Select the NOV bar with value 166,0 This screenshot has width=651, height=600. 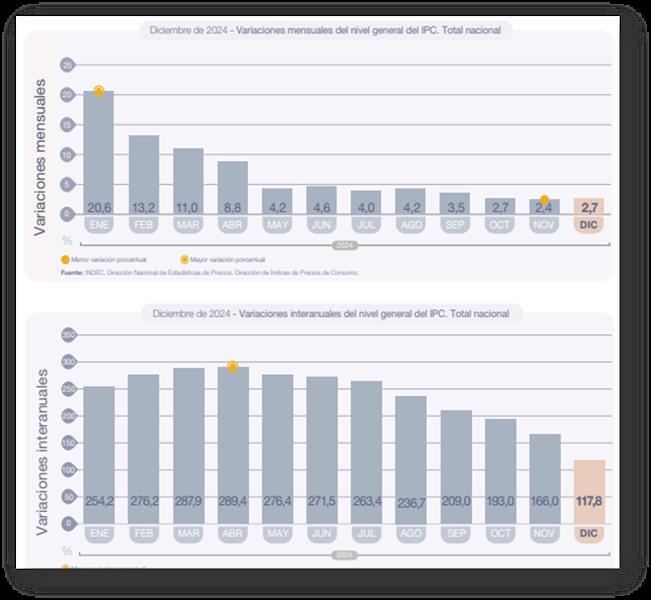[544, 475]
